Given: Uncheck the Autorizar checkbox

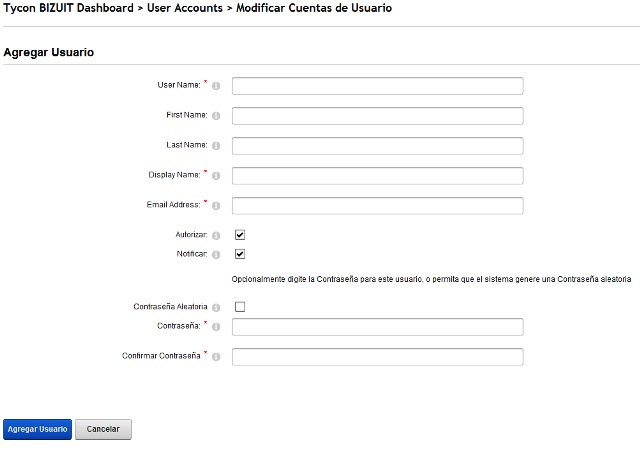Looking at the screenshot, I should click(240, 235).
